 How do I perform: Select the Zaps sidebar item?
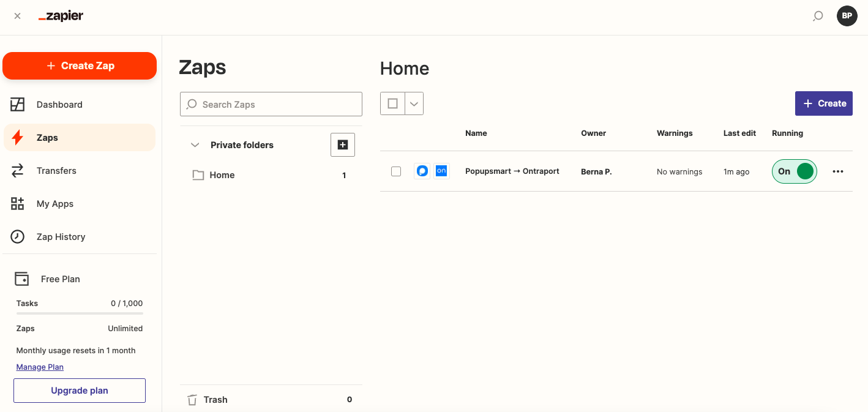[x=80, y=138]
